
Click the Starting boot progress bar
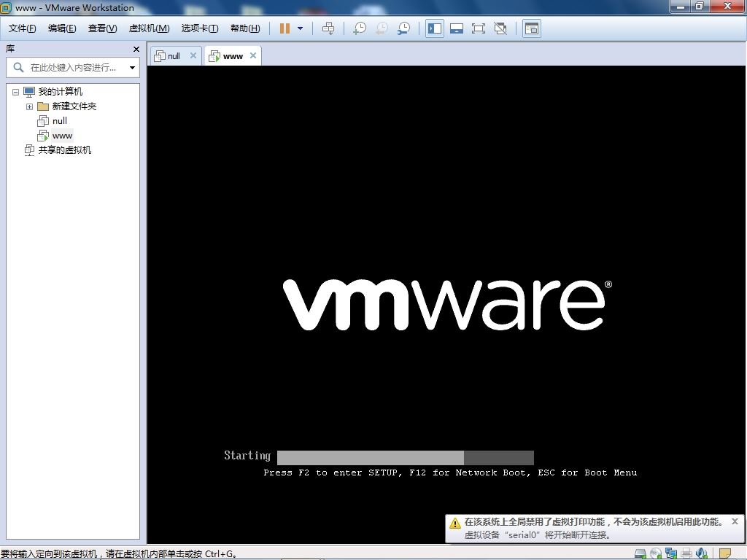[x=406, y=458]
